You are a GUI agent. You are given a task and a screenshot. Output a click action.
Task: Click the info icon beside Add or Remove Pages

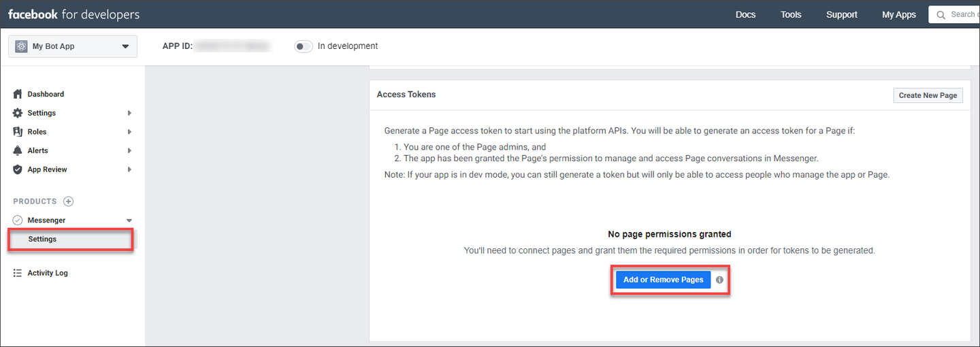click(x=719, y=280)
